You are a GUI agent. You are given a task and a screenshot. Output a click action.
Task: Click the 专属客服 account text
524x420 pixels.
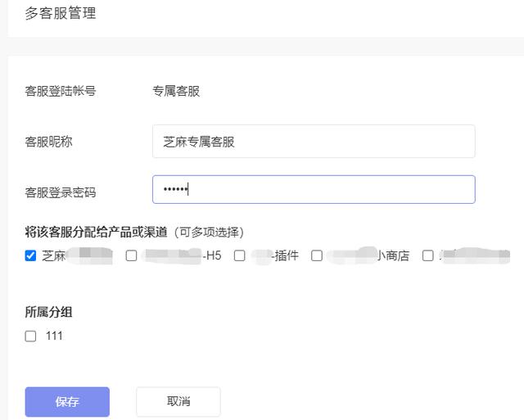tap(176, 91)
